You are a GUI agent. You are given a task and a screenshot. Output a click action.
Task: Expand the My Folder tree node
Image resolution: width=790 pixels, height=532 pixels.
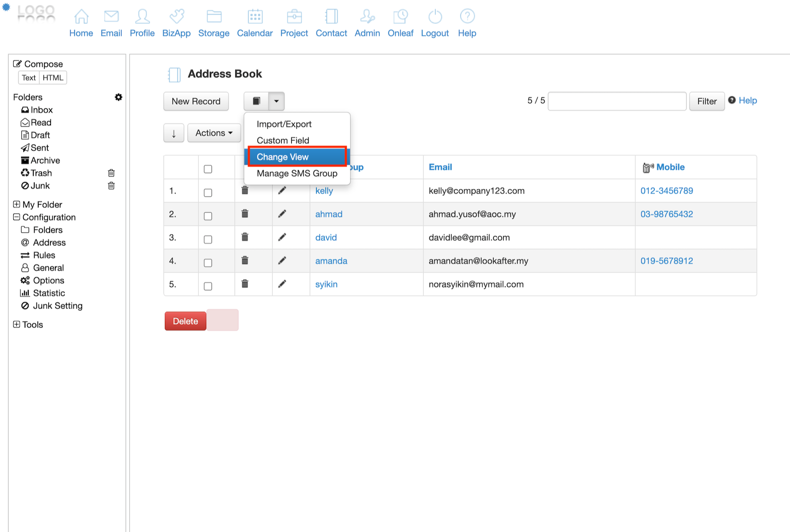point(17,205)
